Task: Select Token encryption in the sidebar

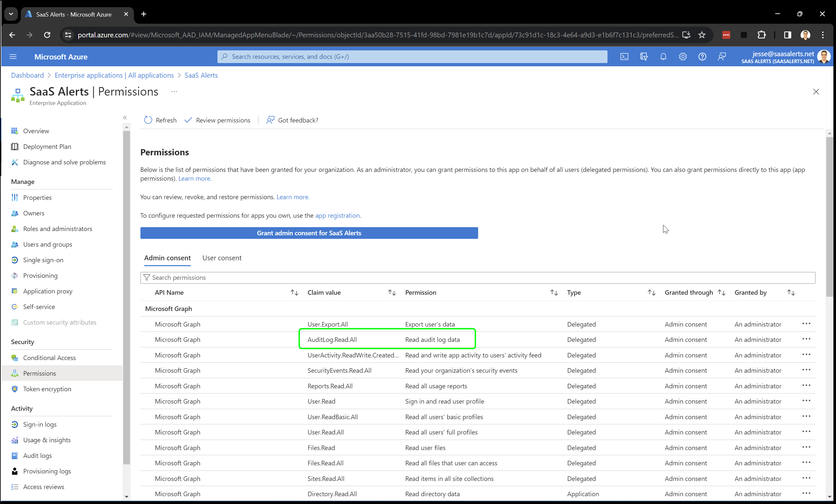Action: (x=47, y=389)
